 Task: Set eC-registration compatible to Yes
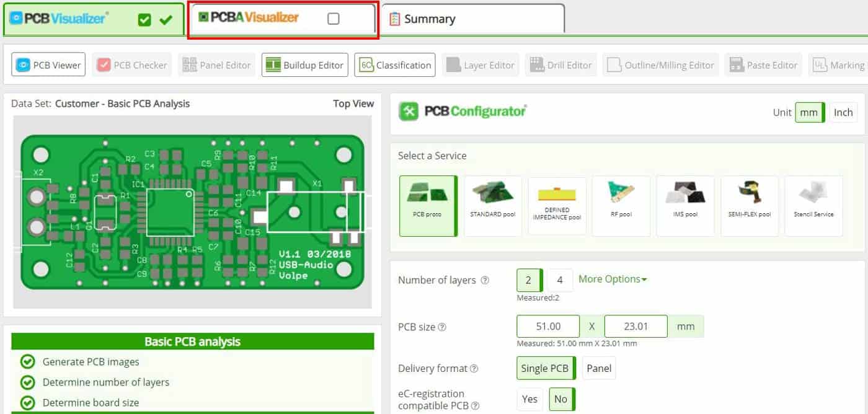tap(530, 399)
